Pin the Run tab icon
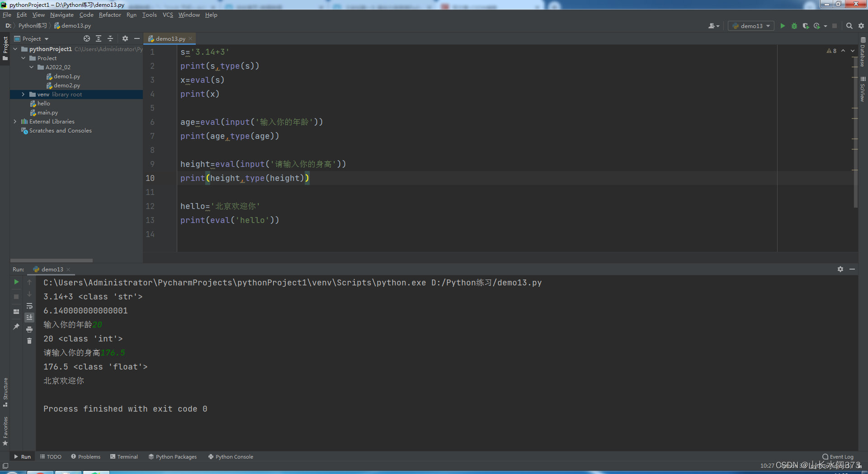This screenshot has width=868, height=474. (16, 326)
